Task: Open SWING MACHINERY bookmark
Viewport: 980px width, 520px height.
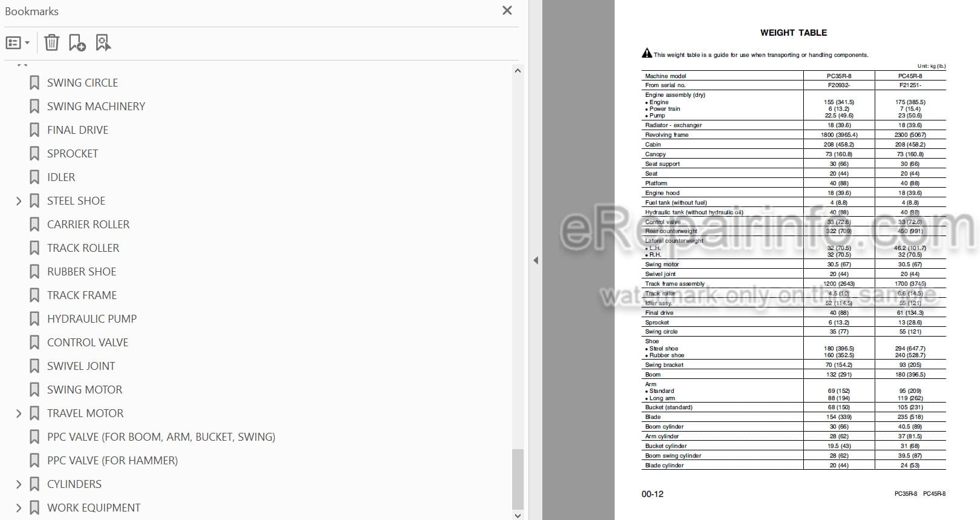Action: [96, 107]
